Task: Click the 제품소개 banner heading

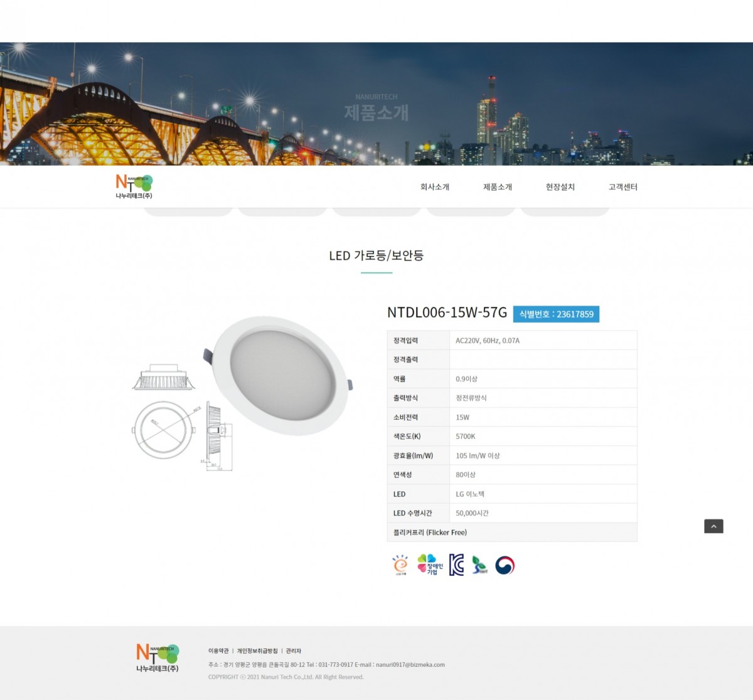Action: coord(376,112)
